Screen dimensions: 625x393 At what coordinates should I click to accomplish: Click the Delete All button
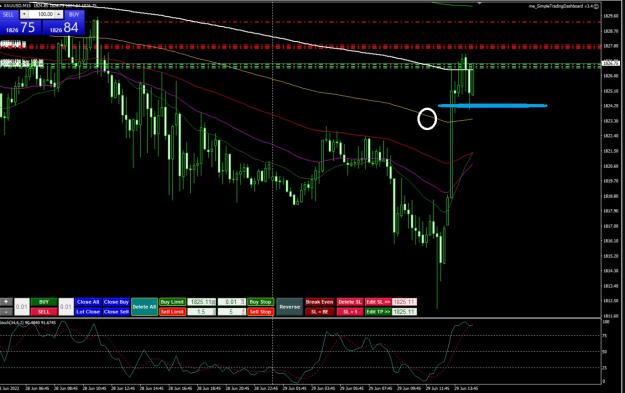coord(144,307)
